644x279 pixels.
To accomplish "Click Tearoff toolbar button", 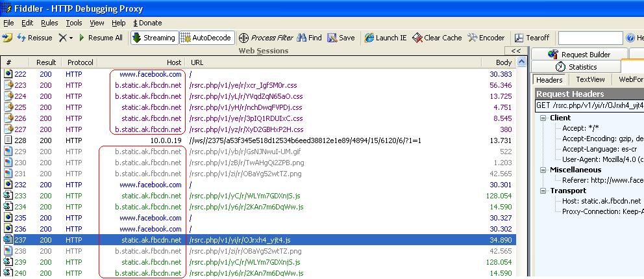I will click(532, 38).
